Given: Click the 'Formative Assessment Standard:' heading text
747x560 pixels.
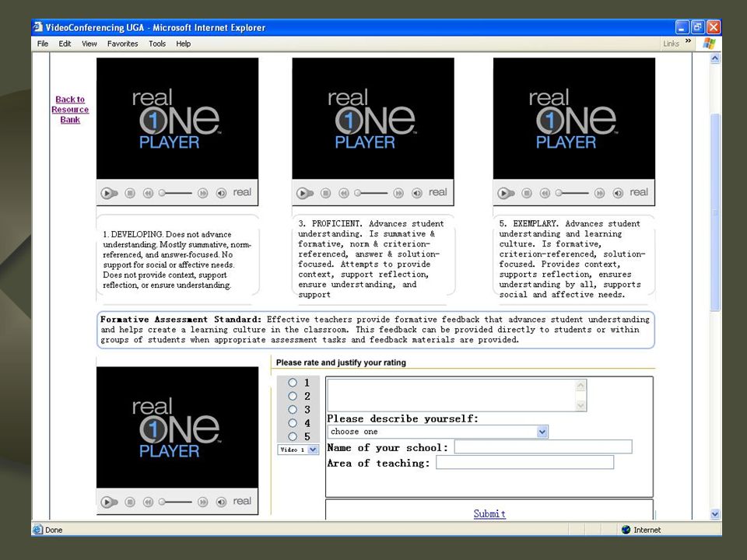Looking at the screenshot, I should 181,320.
